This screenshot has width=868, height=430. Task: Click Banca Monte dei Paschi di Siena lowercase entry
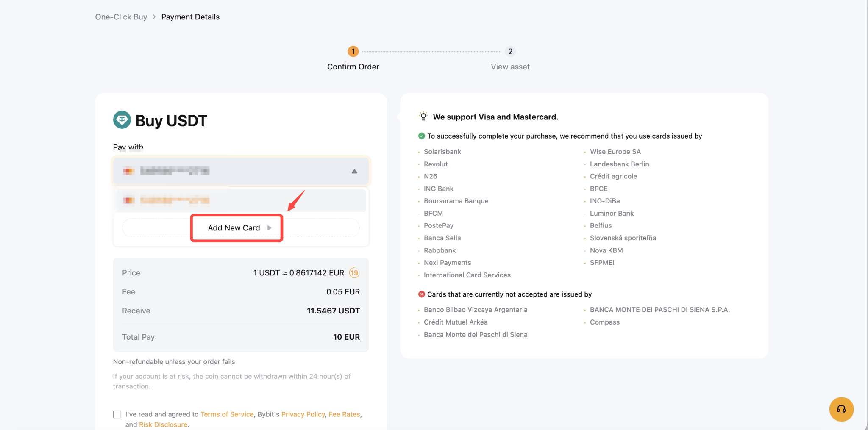(476, 335)
